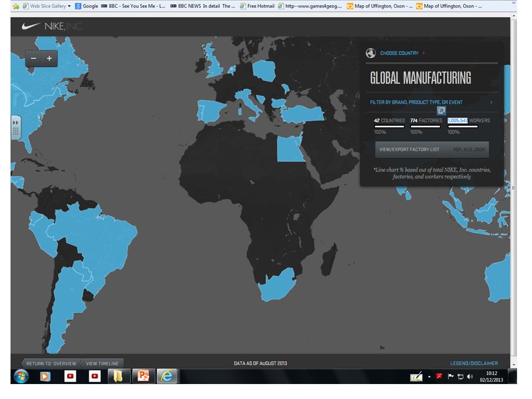Image resolution: width=532 pixels, height=399 pixels.
Task: Zoom out the map with minus button
Action: [x=33, y=58]
